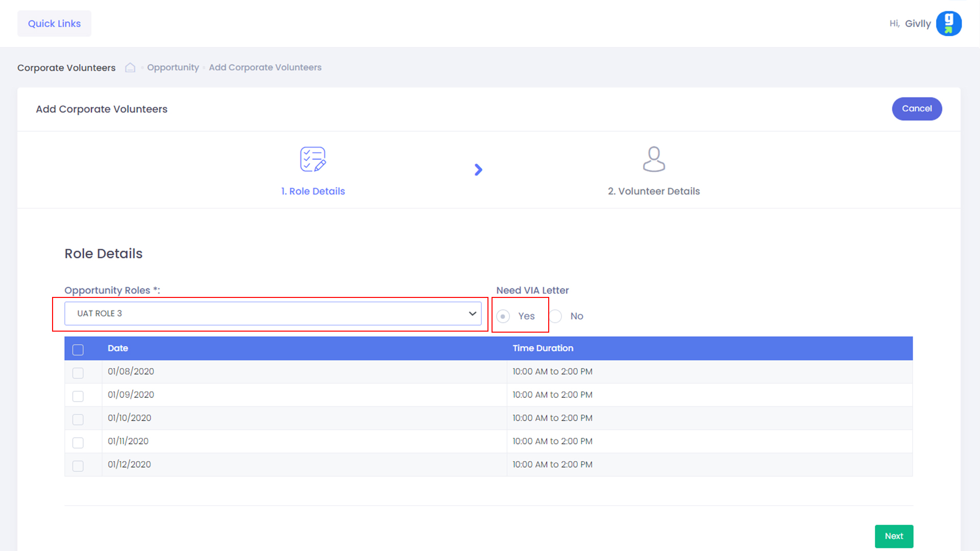Click the green Next button

894,536
